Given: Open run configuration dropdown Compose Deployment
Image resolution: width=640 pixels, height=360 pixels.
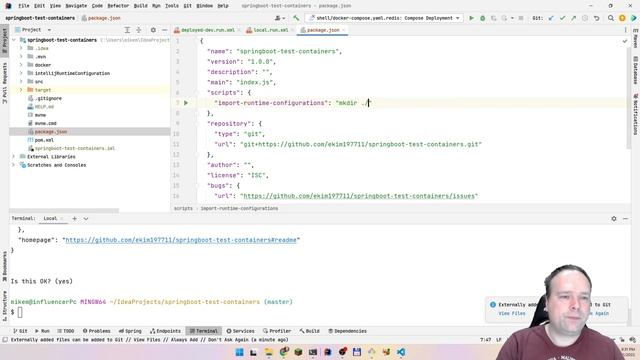Looking at the screenshot, I should tap(384, 18).
